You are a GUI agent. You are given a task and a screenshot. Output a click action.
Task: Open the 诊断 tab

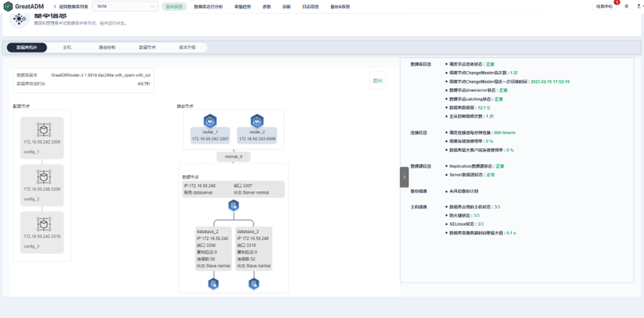pos(286,7)
